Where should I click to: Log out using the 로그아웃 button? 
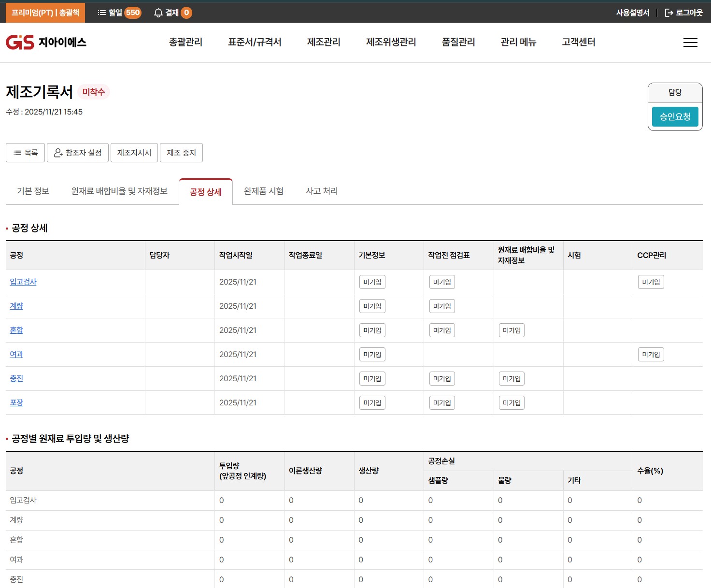pyautogui.click(x=683, y=13)
